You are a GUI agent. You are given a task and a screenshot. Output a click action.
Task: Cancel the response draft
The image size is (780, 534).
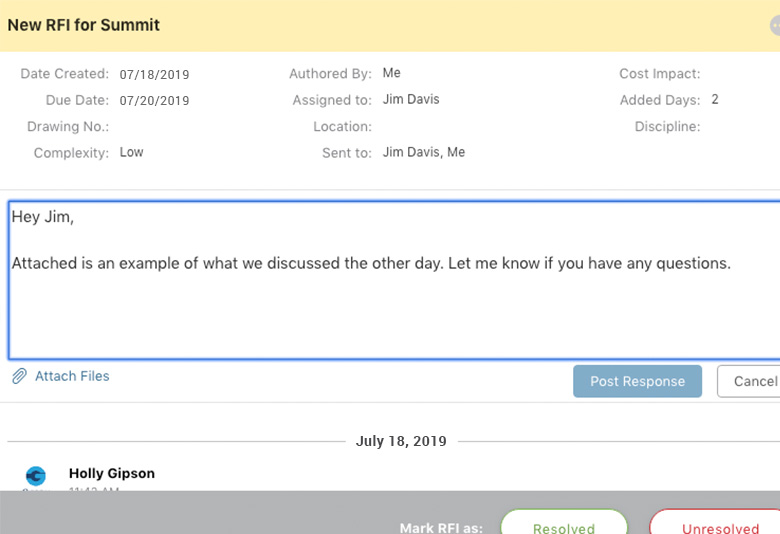753,381
